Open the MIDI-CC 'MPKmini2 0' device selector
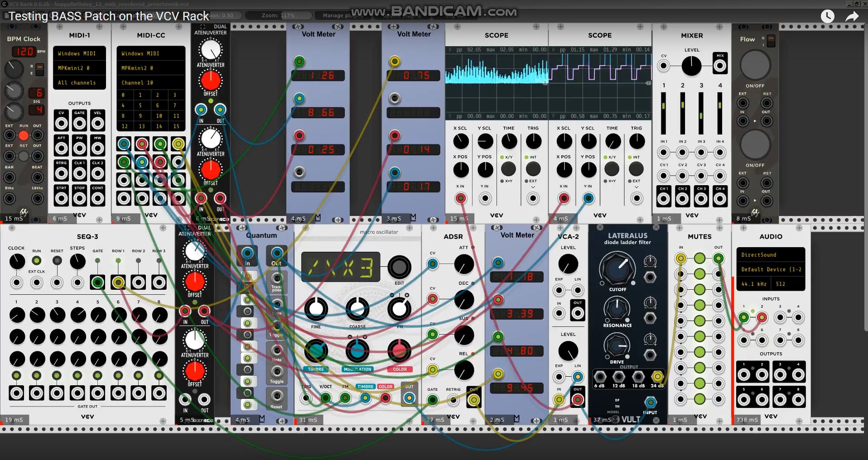 pos(151,68)
